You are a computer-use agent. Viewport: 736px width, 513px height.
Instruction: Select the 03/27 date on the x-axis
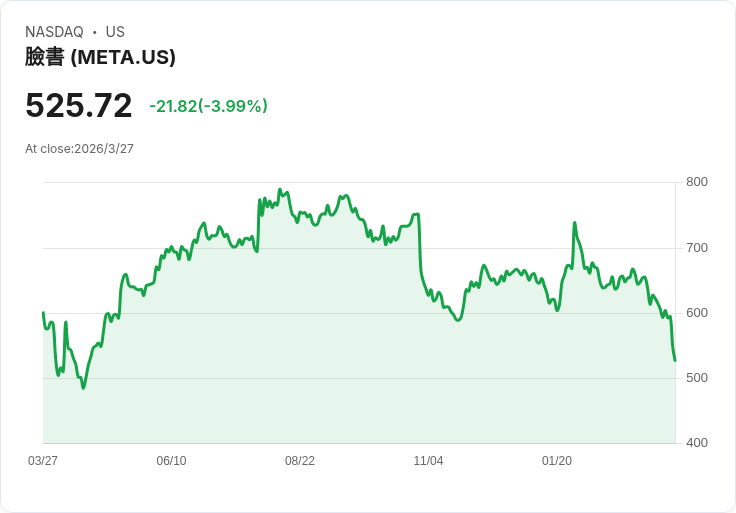pos(43,461)
